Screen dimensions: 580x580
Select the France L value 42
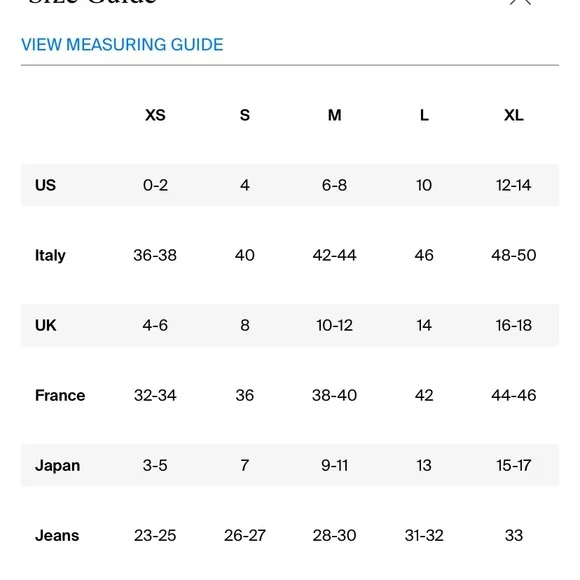click(x=424, y=395)
